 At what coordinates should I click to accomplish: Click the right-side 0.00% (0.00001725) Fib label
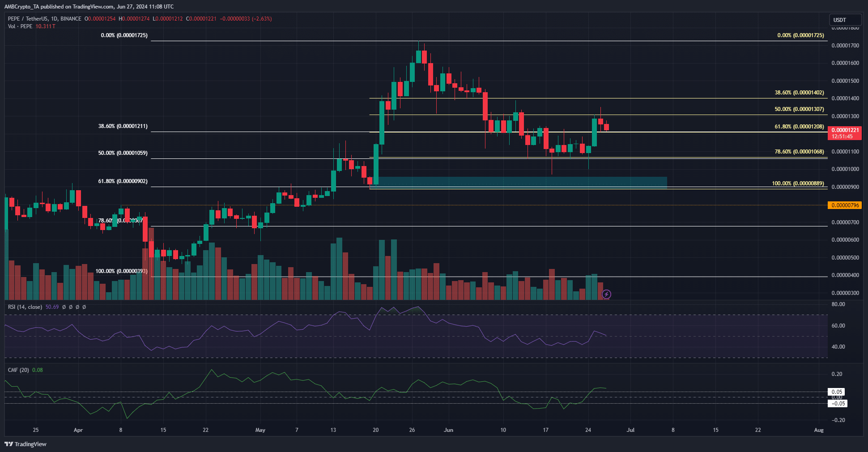click(800, 35)
